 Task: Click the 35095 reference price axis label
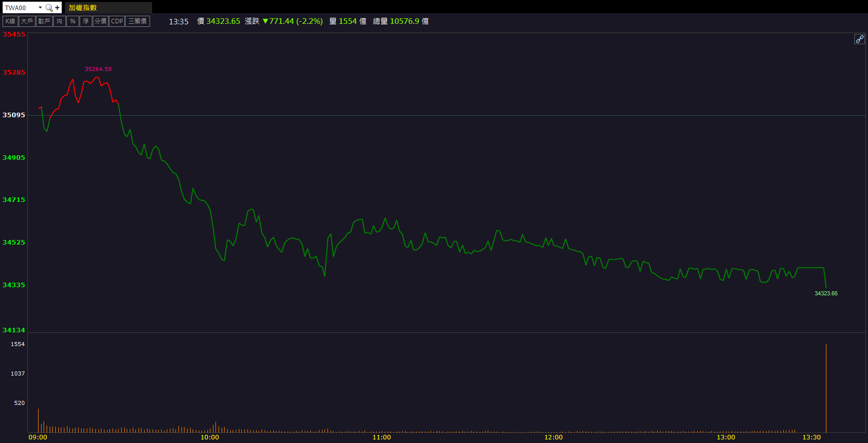click(x=14, y=115)
